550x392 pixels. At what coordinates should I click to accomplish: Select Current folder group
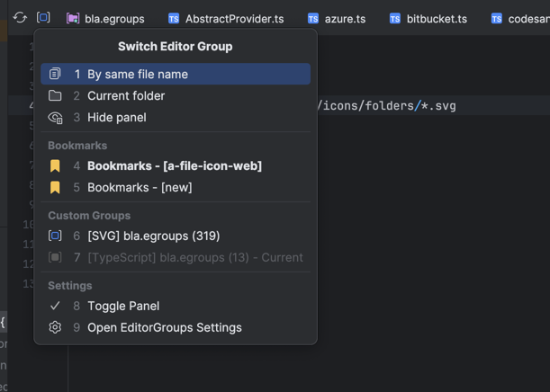pos(176,95)
